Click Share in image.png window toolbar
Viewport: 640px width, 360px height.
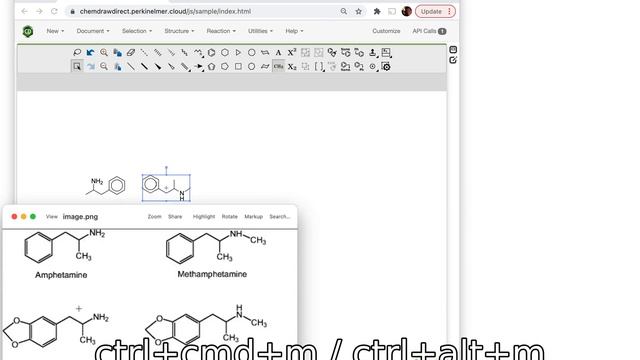tap(175, 217)
